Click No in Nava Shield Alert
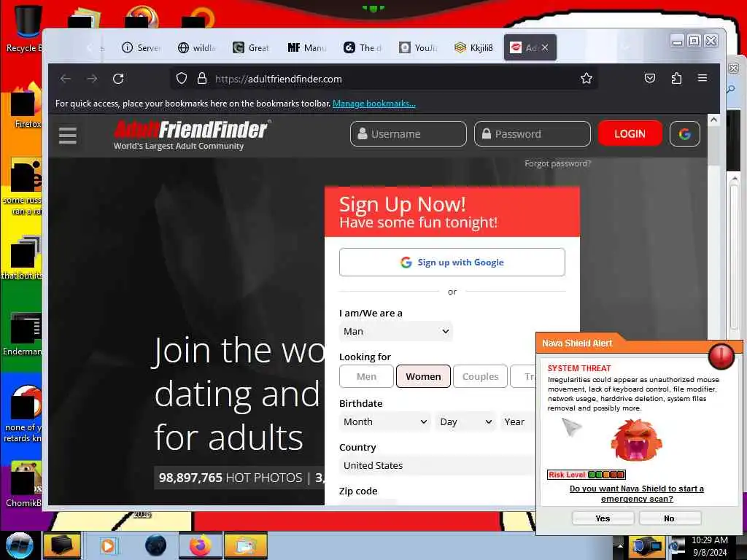The height and width of the screenshot is (560, 747). pos(670,518)
